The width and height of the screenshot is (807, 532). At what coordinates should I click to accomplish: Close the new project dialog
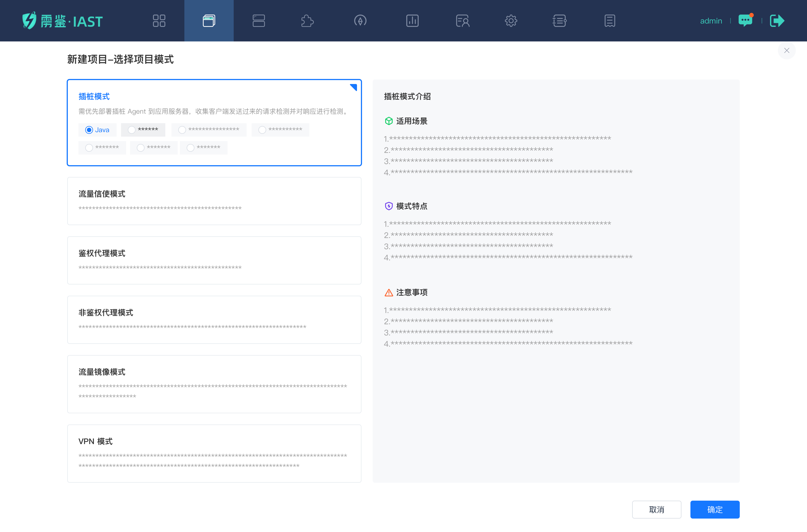[x=786, y=51]
